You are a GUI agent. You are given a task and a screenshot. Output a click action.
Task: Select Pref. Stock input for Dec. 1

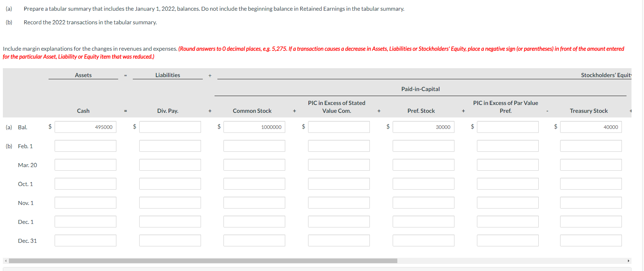pos(423,221)
